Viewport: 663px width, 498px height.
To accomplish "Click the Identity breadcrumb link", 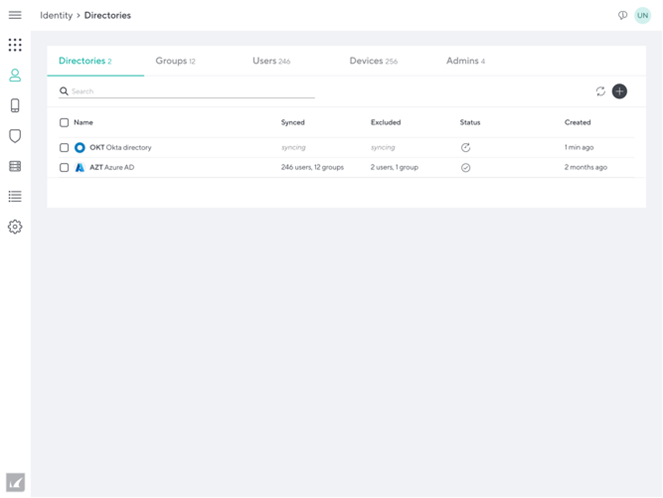I will coord(56,15).
